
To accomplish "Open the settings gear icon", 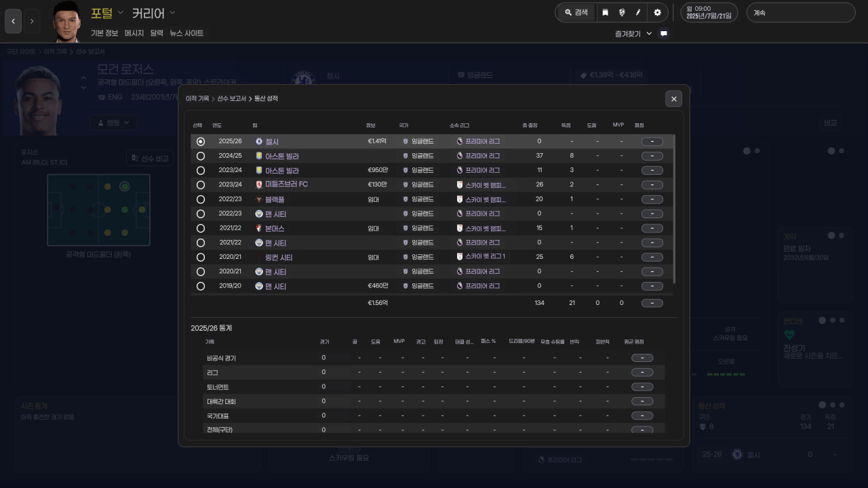I will pos(657,12).
